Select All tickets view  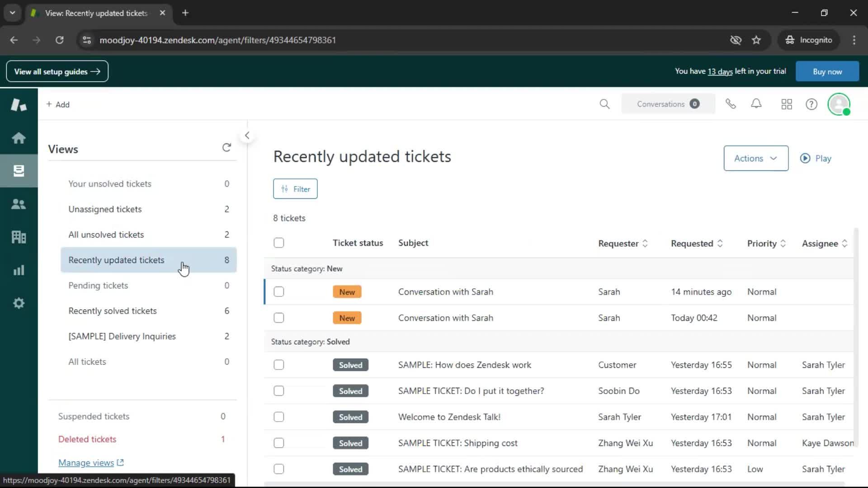(x=149, y=361)
